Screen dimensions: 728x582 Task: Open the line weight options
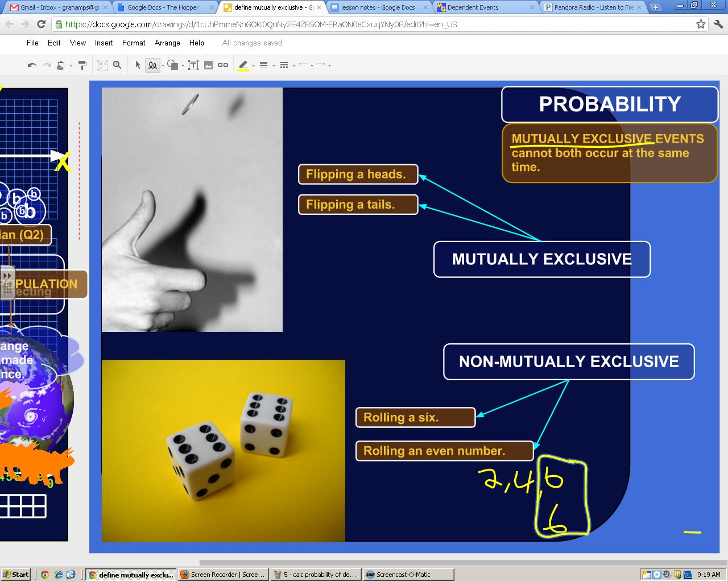pyautogui.click(x=263, y=65)
